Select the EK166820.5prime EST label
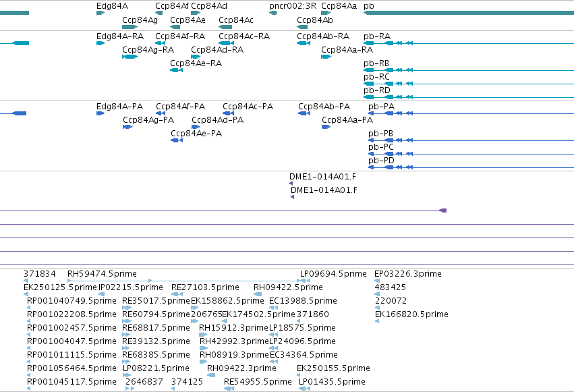The image size is (574, 392). click(x=411, y=315)
